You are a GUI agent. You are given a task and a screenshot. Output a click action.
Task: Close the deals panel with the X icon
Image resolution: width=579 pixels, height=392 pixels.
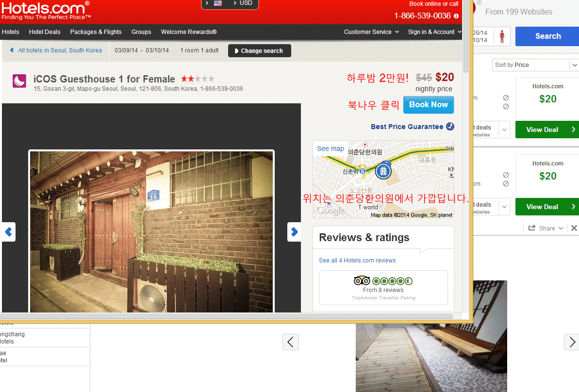pyautogui.click(x=574, y=228)
